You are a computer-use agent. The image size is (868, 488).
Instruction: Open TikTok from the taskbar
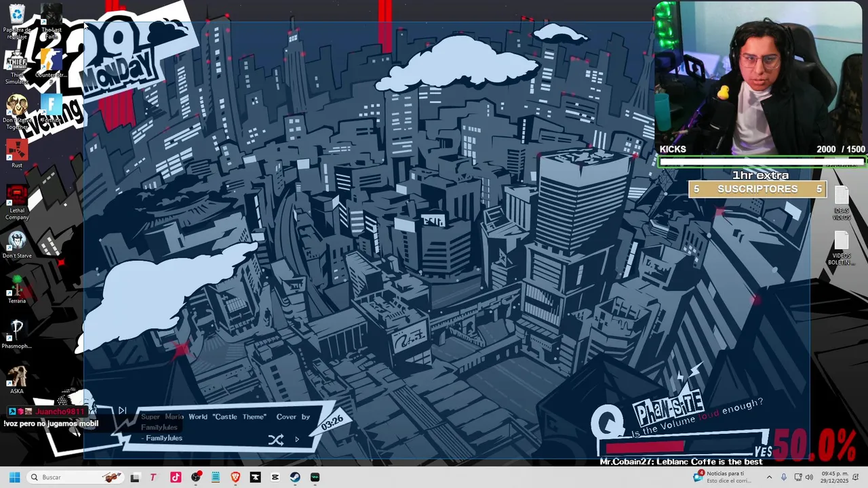coord(176,477)
